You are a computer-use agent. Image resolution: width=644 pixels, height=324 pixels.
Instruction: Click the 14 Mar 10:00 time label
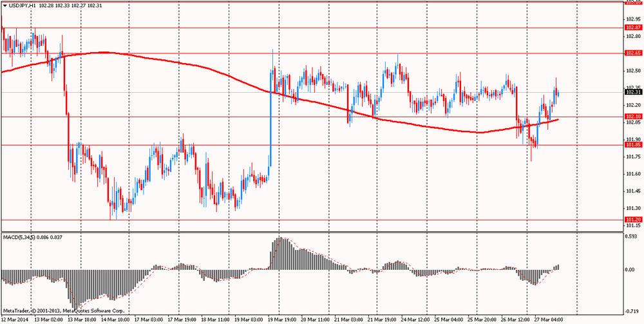tap(116, 319)
